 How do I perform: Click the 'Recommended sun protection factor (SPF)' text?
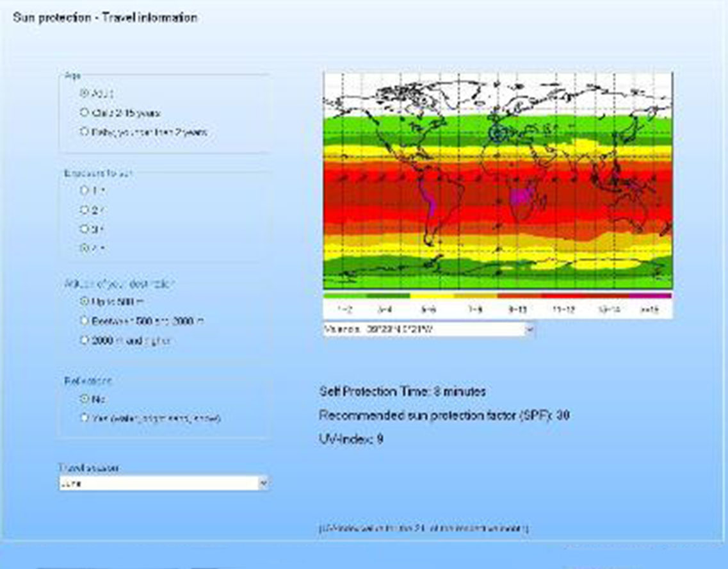point(444,415)
